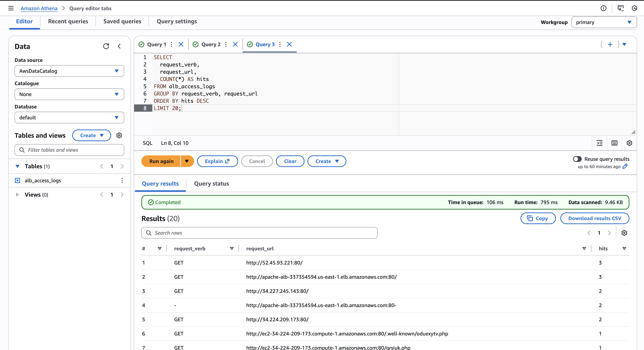This screenshot has height=350, width=644.
Task: Click the format query icon
Action: tap(600, 143)
